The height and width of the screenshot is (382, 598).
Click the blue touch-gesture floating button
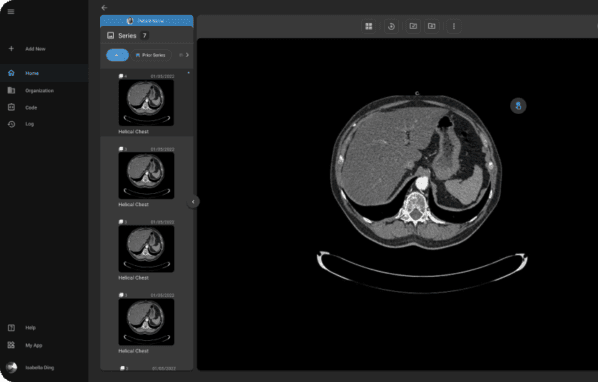(518, 106)
